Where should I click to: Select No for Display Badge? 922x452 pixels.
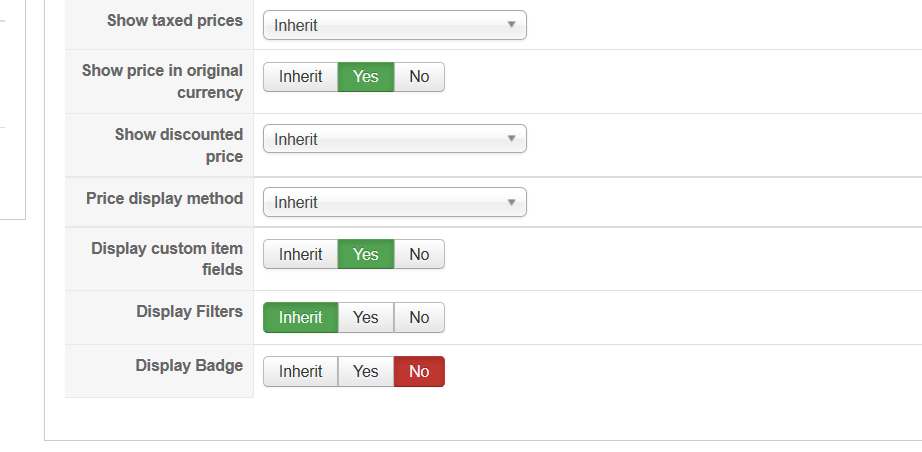[x=419, y=371]
